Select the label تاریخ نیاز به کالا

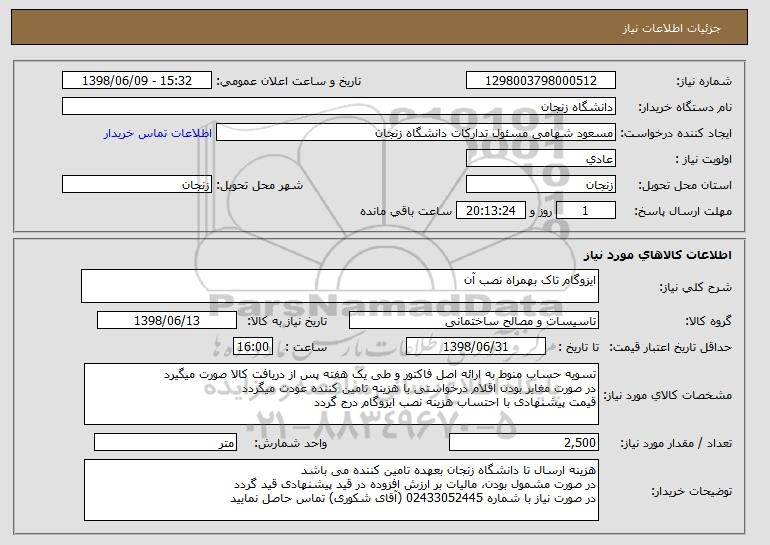pos(287,321)
